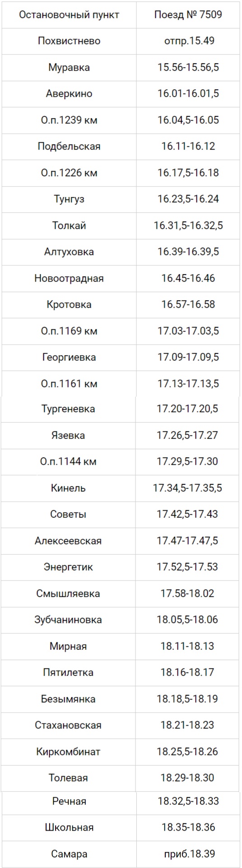Select the Тургеневка stop row
This screenshot has width=242, height=868.
[121, 409]
